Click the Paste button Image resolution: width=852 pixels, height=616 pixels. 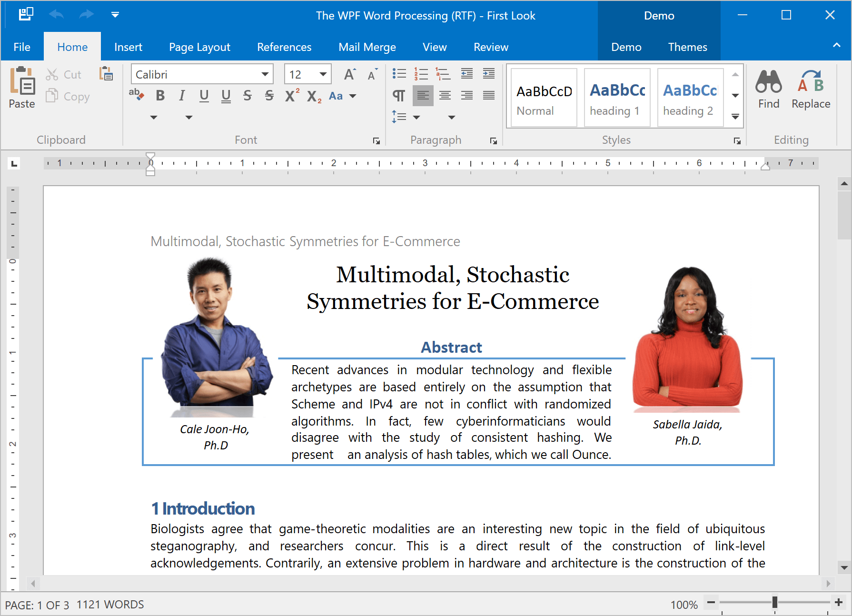pyautogui.click(x=22, y=88)
